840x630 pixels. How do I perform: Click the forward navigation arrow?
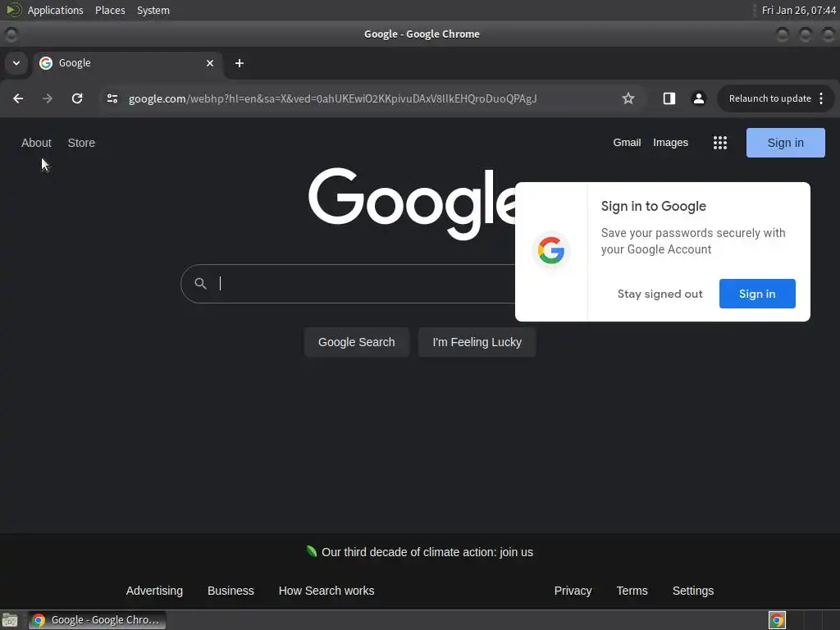[x=47, y=98]
